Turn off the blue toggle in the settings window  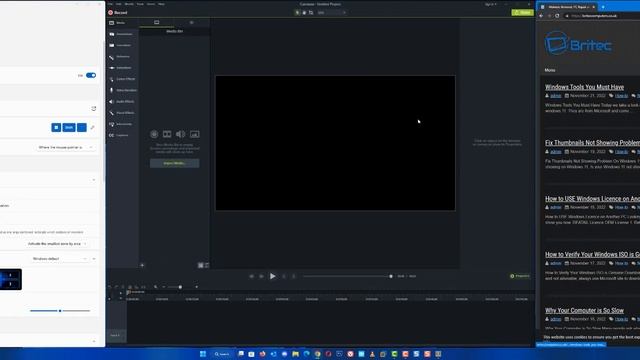(91, 76)
